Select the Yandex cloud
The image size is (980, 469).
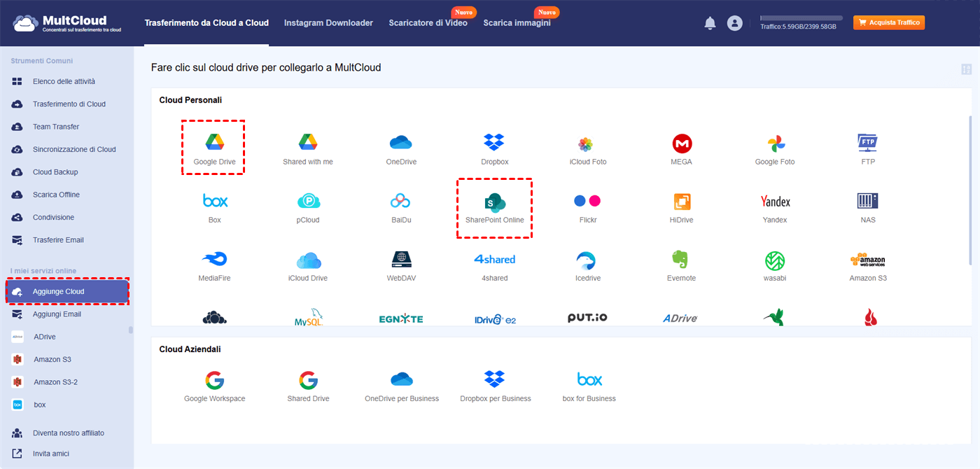point(775,202)
